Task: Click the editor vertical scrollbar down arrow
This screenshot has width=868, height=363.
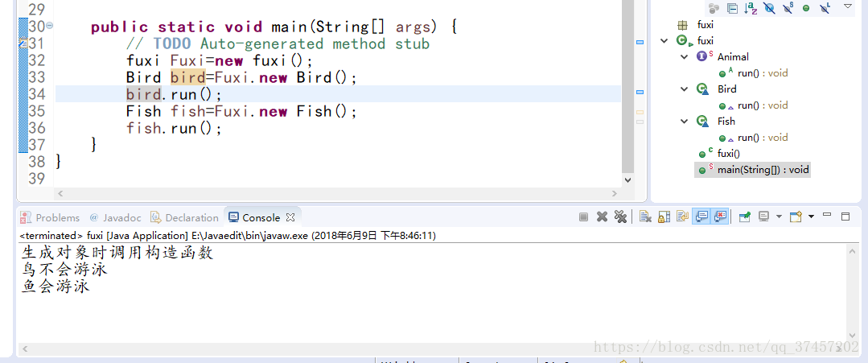Action: tap(627, 179)
